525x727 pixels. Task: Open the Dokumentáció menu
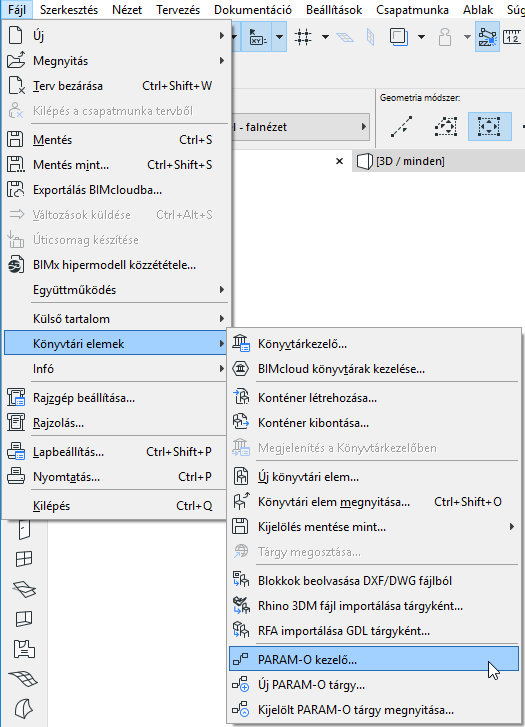click(253, 10)
